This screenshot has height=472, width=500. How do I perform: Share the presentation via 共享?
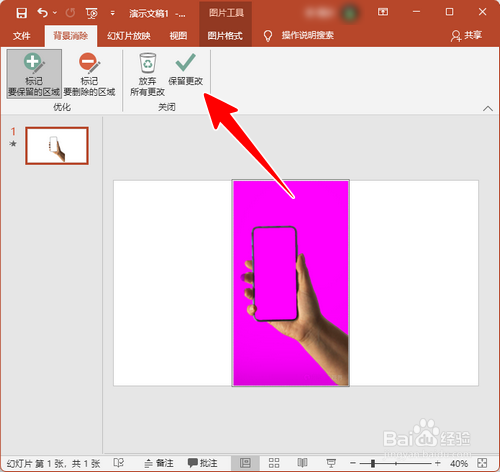click(467, 35)
